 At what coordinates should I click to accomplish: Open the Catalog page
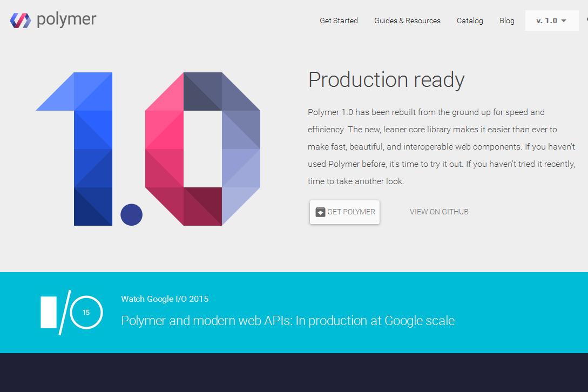pos(470,21)
